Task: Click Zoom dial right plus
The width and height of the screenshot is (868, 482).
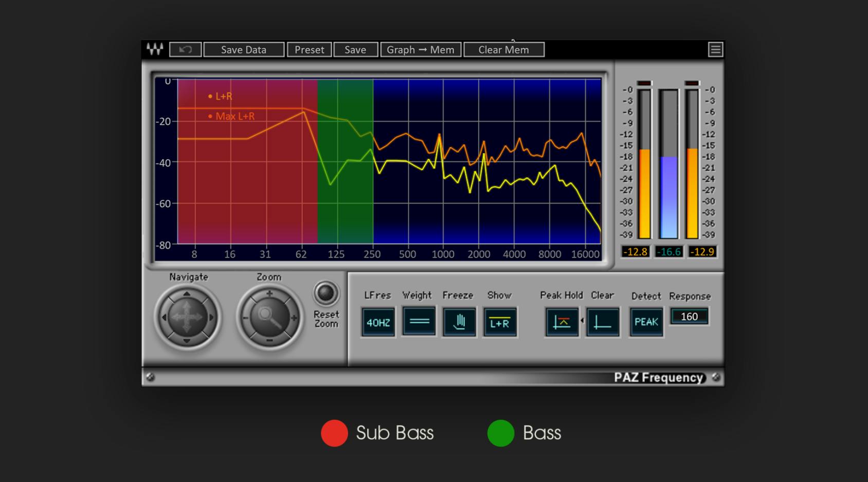Action: pos(294,318)
